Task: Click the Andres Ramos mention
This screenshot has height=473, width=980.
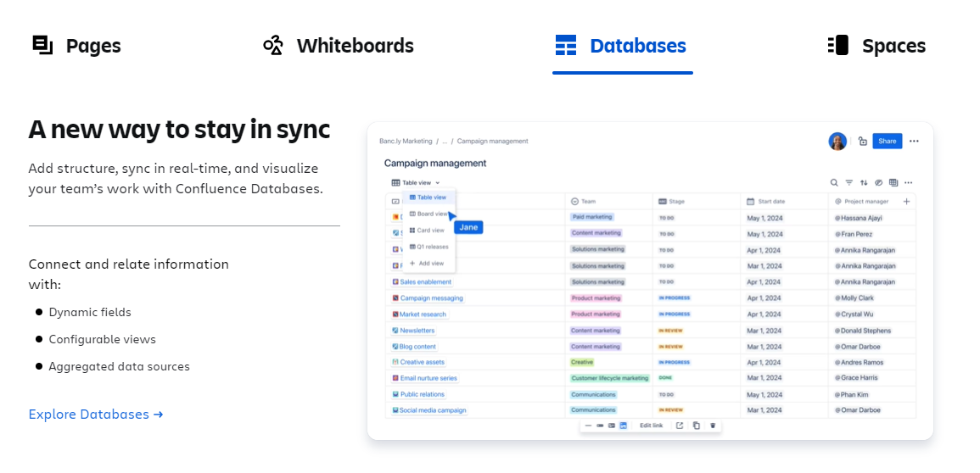Action: pos(858,363)
